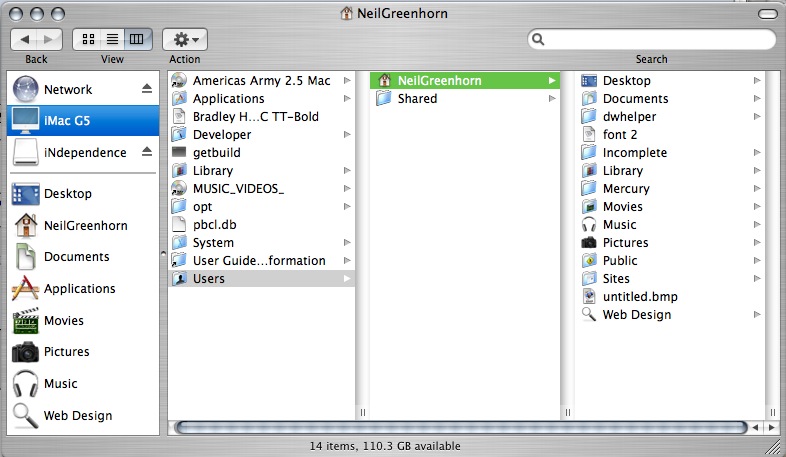
Task: Select untitled.bmp image file
Action: tap(671, 297)
